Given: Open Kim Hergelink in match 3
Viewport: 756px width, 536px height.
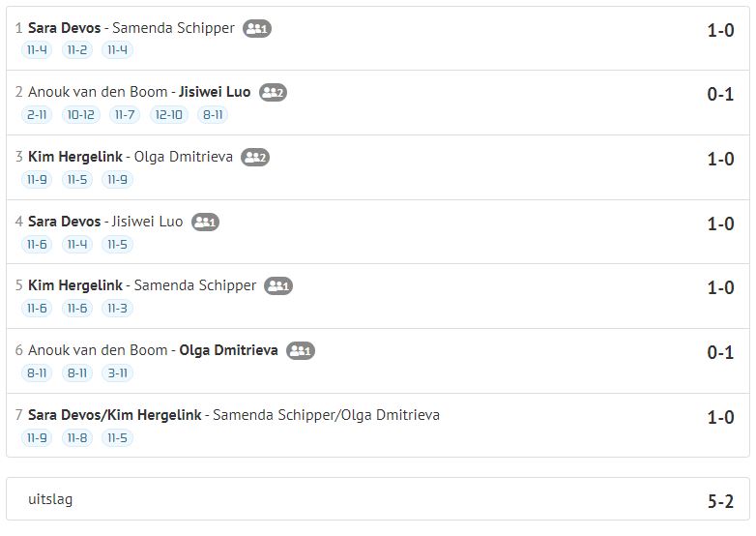Looking at the screenshot, I should click(x=75, y=157).
